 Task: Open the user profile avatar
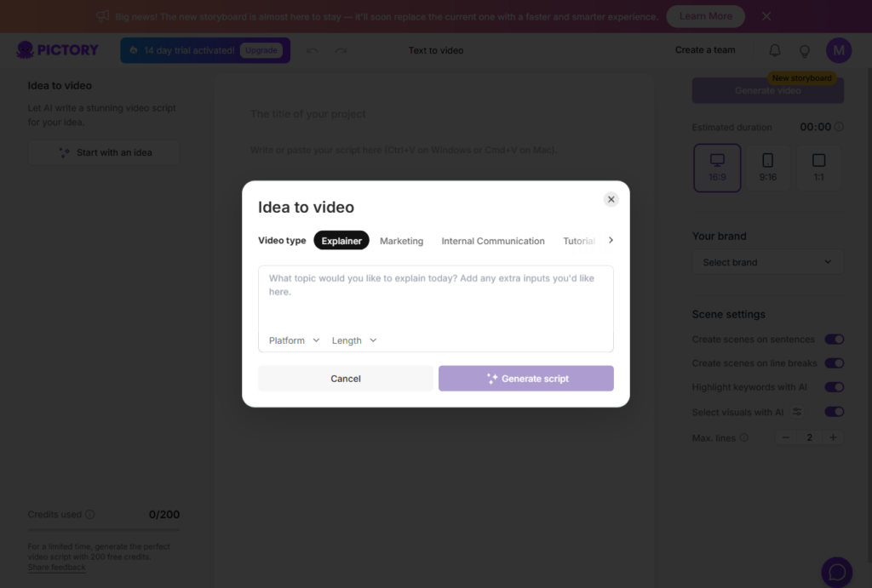[x=839, y=51]
